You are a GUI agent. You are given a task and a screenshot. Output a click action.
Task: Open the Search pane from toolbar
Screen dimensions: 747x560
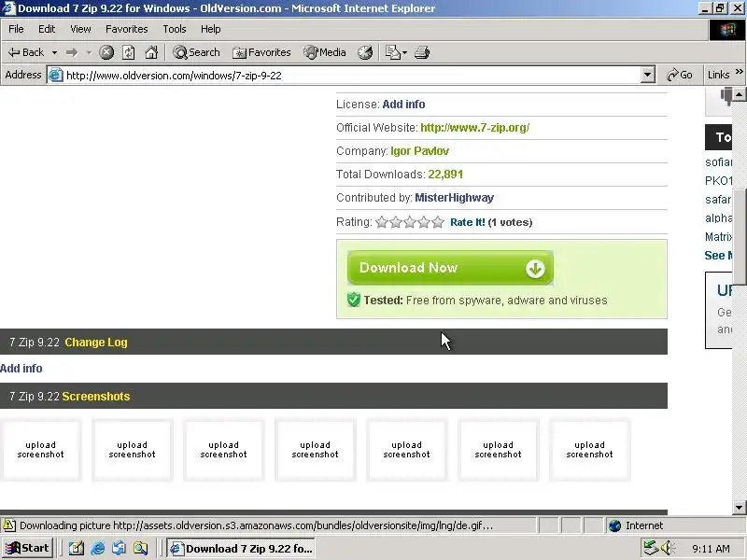196,52
